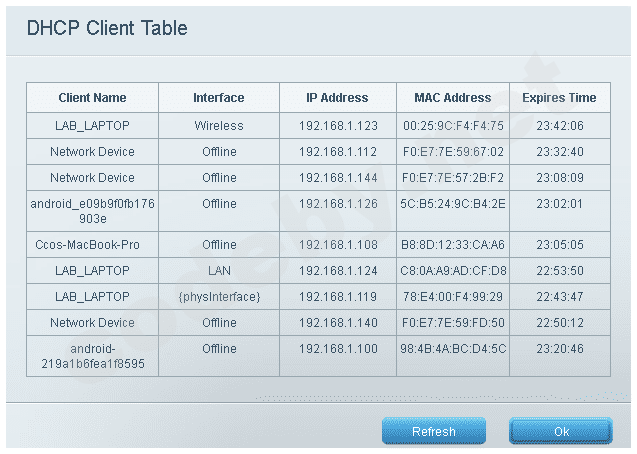Screen dimensions: 637x454
Task: Click the MAC Address column header
Action: (x=453, y=98)
